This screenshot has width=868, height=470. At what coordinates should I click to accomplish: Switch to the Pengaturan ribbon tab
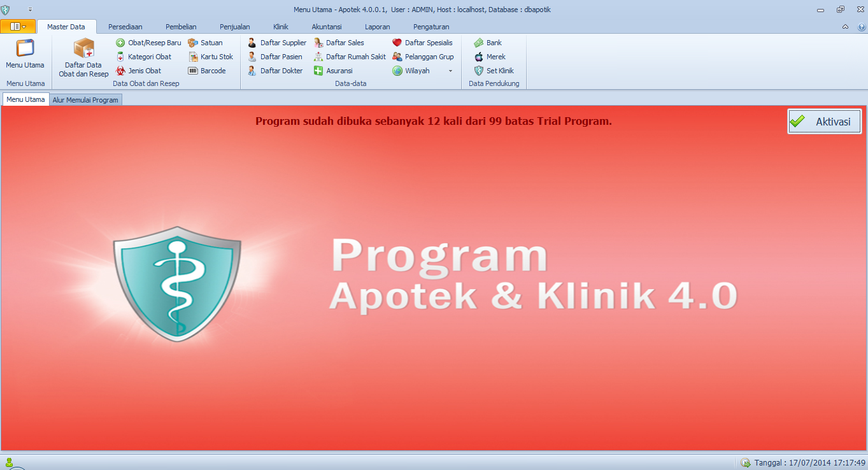click(431, 27)
